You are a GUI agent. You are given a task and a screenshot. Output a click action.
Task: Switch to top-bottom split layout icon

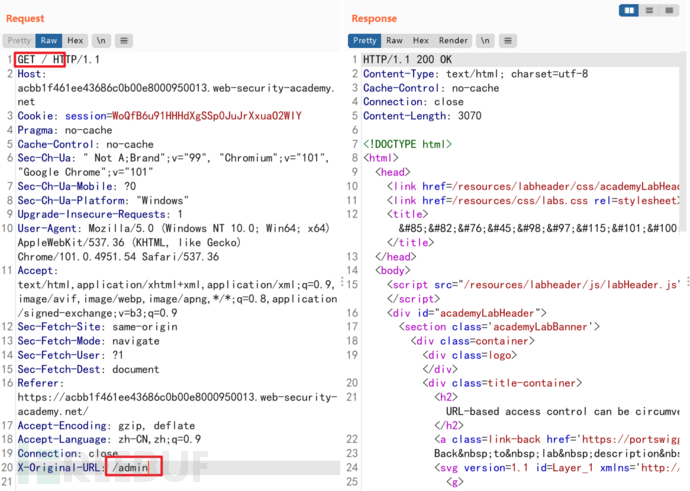tap(651, 10)
